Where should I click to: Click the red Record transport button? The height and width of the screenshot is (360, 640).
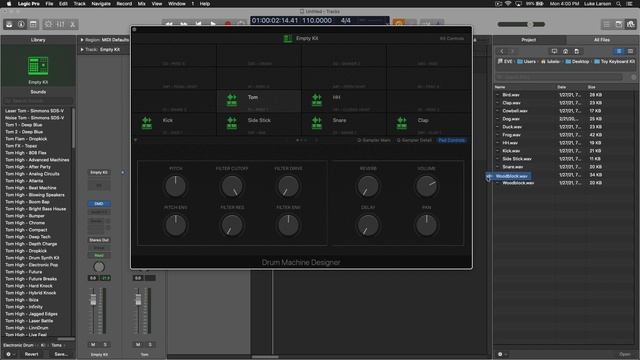(228, 24)
